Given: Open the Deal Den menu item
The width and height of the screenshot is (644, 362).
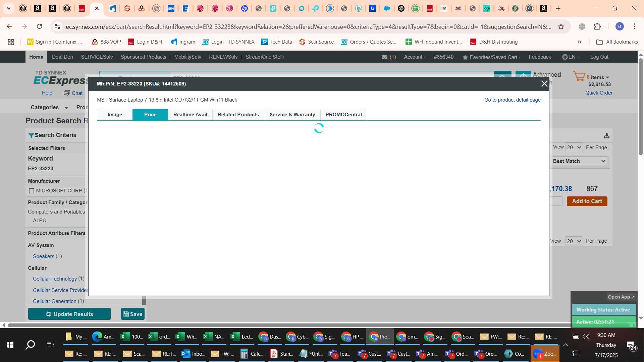Looking at the screenshot, I should coord(62,57).
